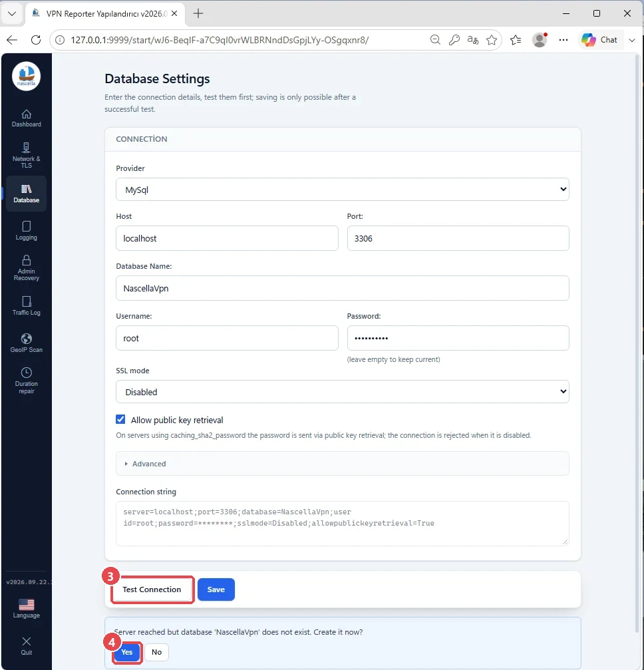Open the Traffic Log page

[26, 306]
